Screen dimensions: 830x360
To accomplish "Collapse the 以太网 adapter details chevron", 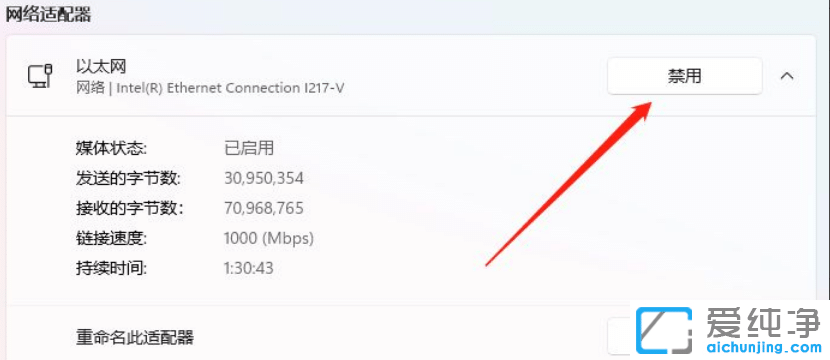I will [x=787, y=76].
